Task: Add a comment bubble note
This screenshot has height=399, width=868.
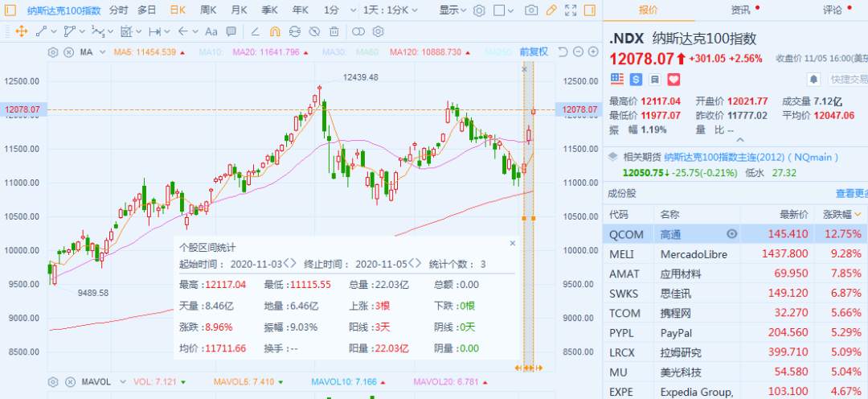Action: pos(231,31)
